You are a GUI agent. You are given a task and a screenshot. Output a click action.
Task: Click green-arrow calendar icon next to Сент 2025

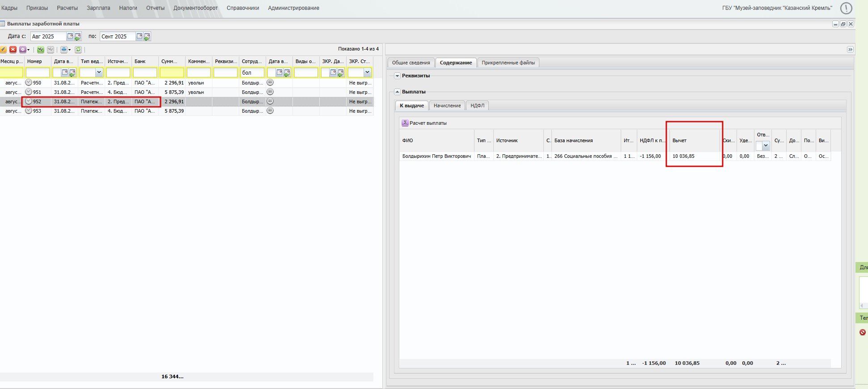click(147, 37)
